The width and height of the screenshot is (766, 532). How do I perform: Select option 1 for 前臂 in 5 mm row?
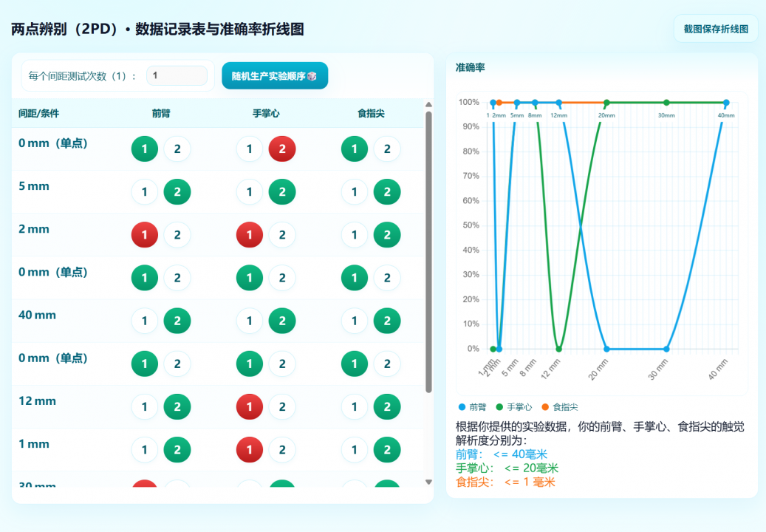145,192
